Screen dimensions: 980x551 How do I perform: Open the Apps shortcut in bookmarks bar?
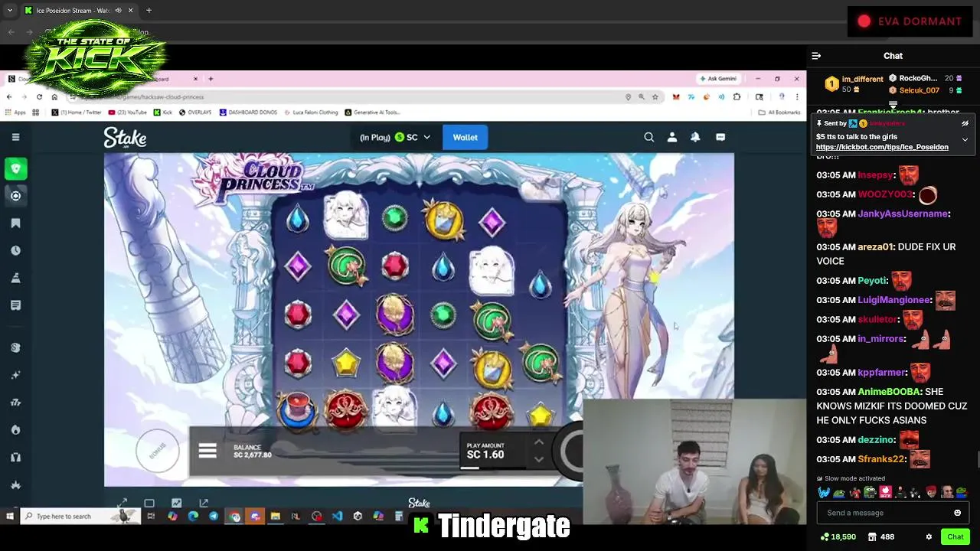[x=15, y=112]
